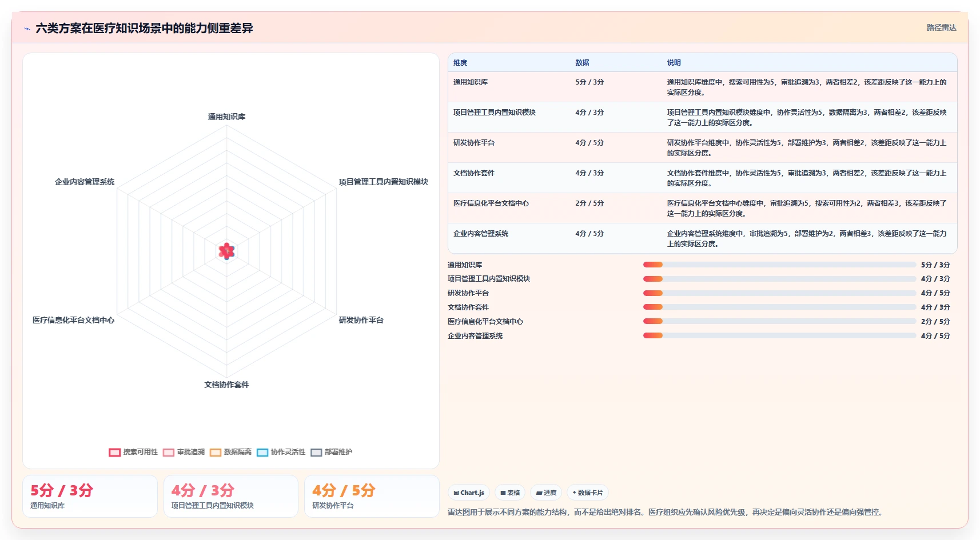Toggle the 部署维护 legend dataset
This screenshot has height=540, width=980.
click(331, 452)
